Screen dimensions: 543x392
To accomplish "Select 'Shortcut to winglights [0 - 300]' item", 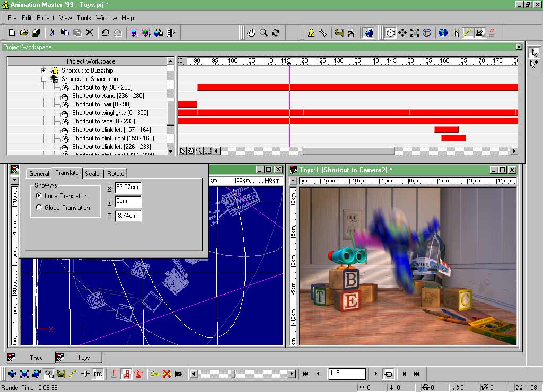I will pyautogui.click(x=110, y=113).
